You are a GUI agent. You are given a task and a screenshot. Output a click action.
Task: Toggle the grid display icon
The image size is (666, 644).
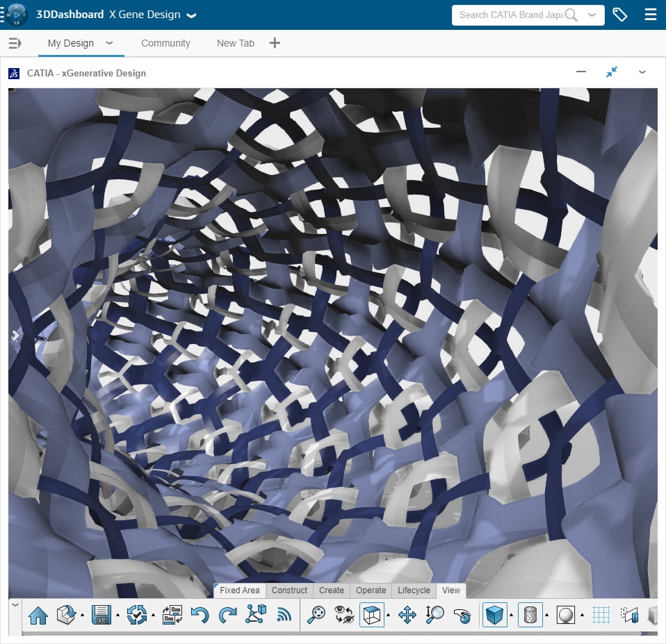(x=601, y=615)
